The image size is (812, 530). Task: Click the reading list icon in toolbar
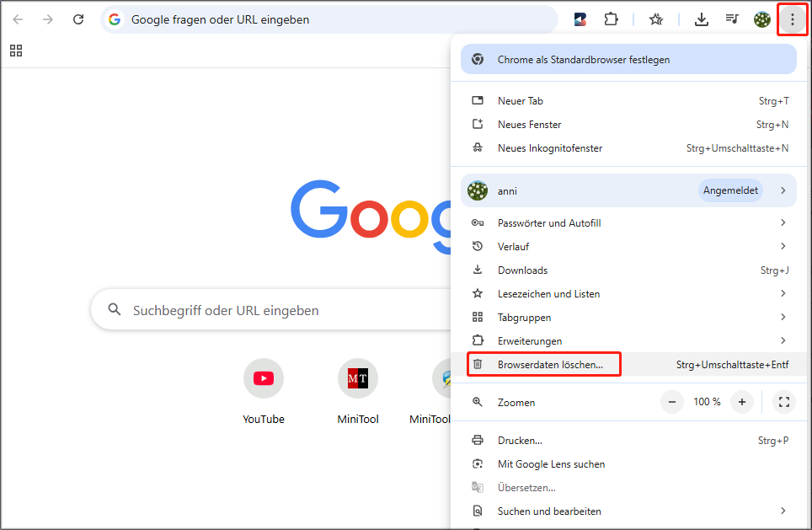732,19
